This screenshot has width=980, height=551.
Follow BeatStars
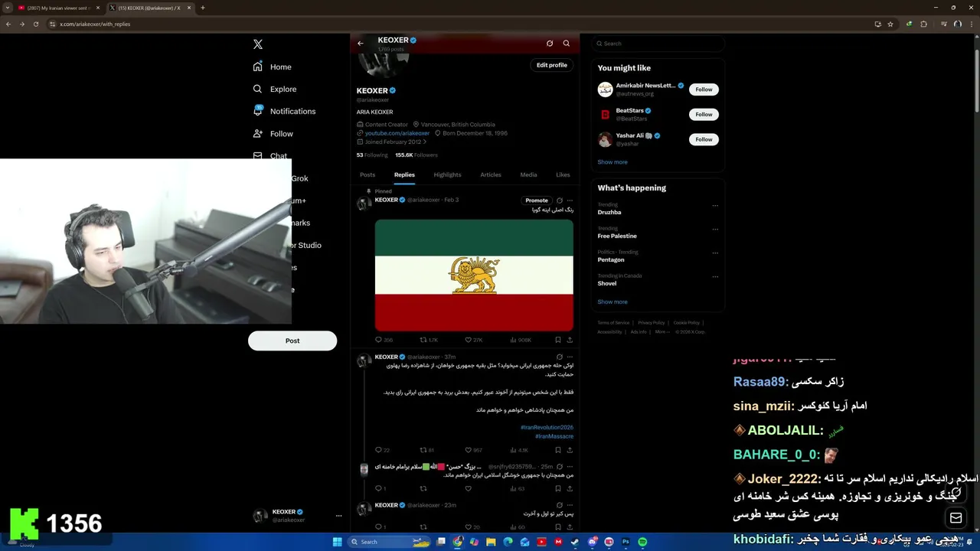point(704,115)
